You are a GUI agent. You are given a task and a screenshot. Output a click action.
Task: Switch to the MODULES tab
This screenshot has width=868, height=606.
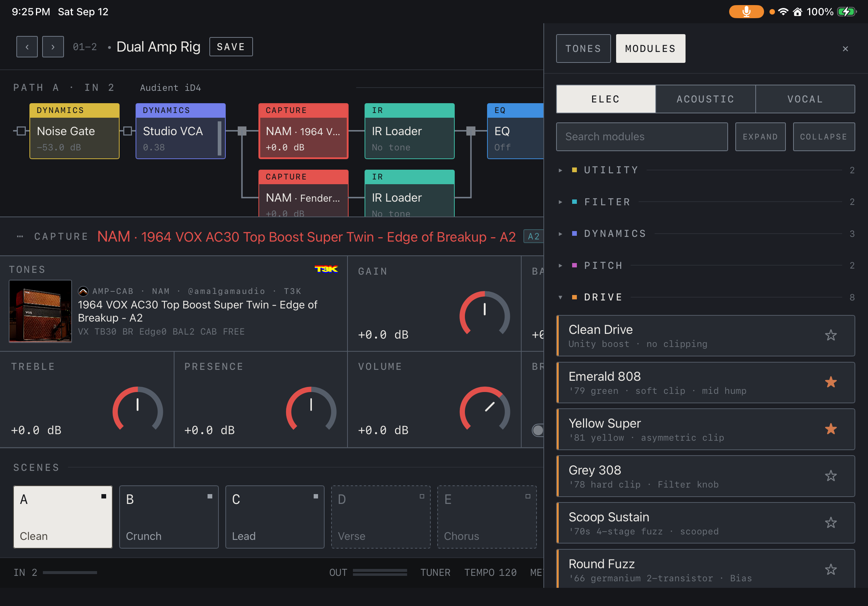click(x=650, y=49)
